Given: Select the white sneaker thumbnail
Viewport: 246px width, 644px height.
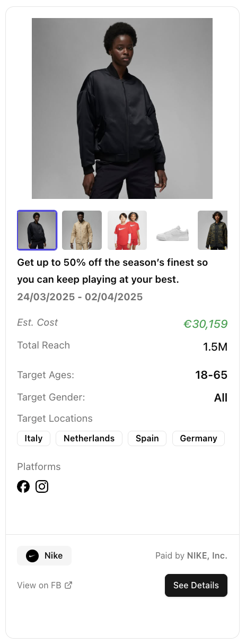Looking at the screenshot, I should [172, 230].
